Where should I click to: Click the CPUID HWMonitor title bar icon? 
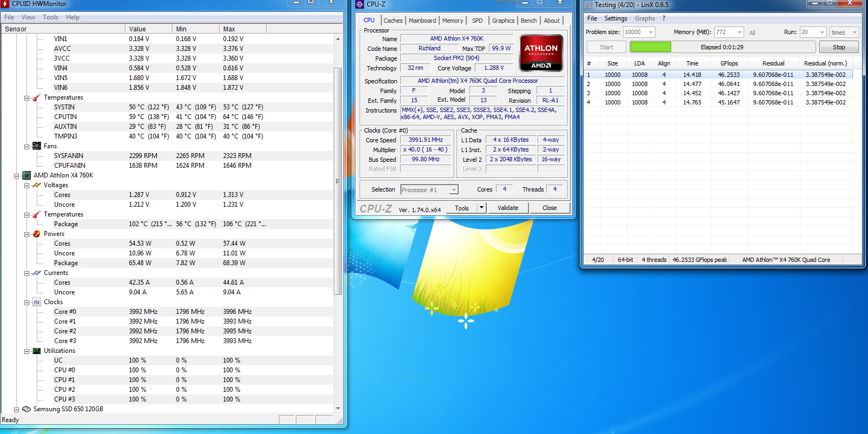tap(5, 4)
